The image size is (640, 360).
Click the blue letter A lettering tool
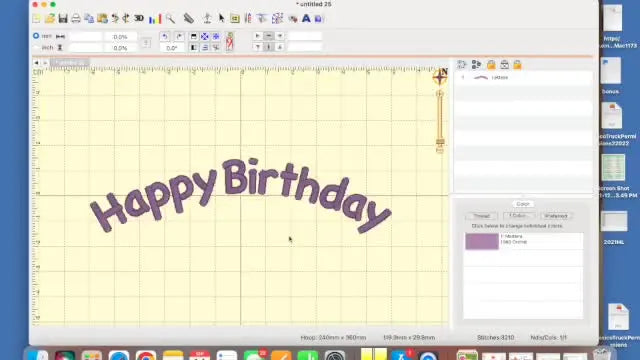(x=306, y=18)
